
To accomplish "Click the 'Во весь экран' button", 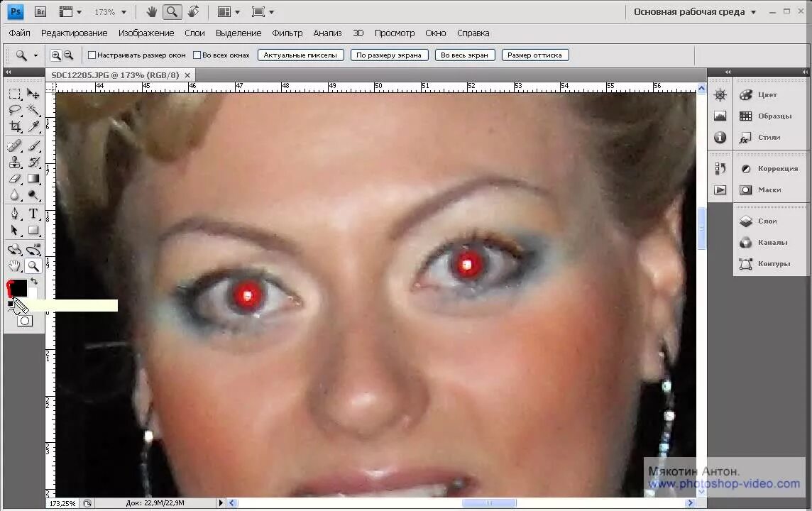I will 464,55.
